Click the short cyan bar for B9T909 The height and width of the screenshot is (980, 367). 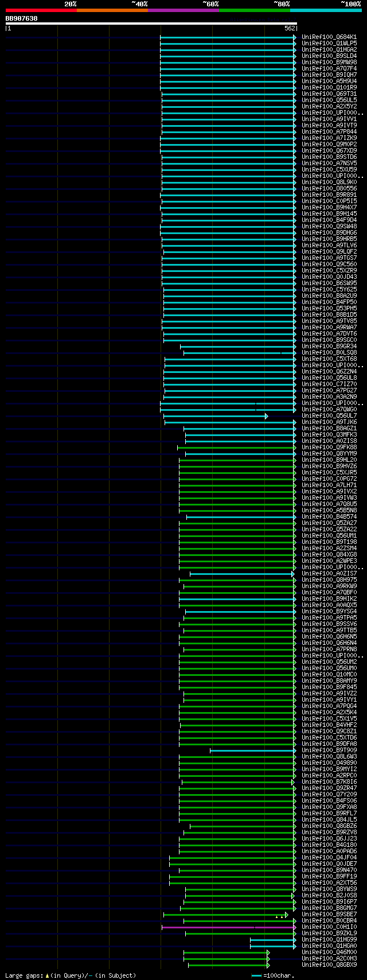253,750
